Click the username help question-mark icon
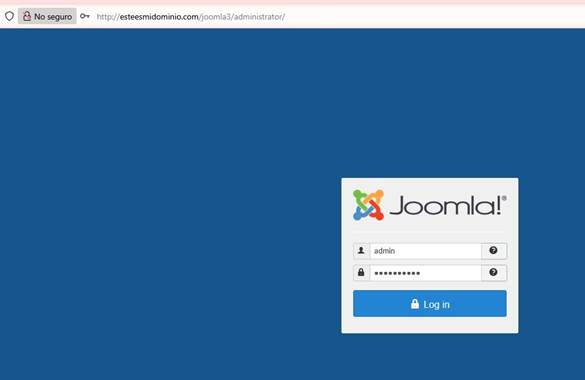The height and width of the screenshot is (380, 585). tap(493, 251)
